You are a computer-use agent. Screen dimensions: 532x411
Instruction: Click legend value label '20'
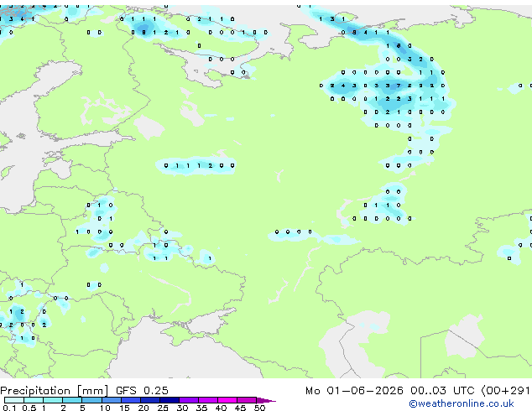pyautogui.click(x=143, y=408)
